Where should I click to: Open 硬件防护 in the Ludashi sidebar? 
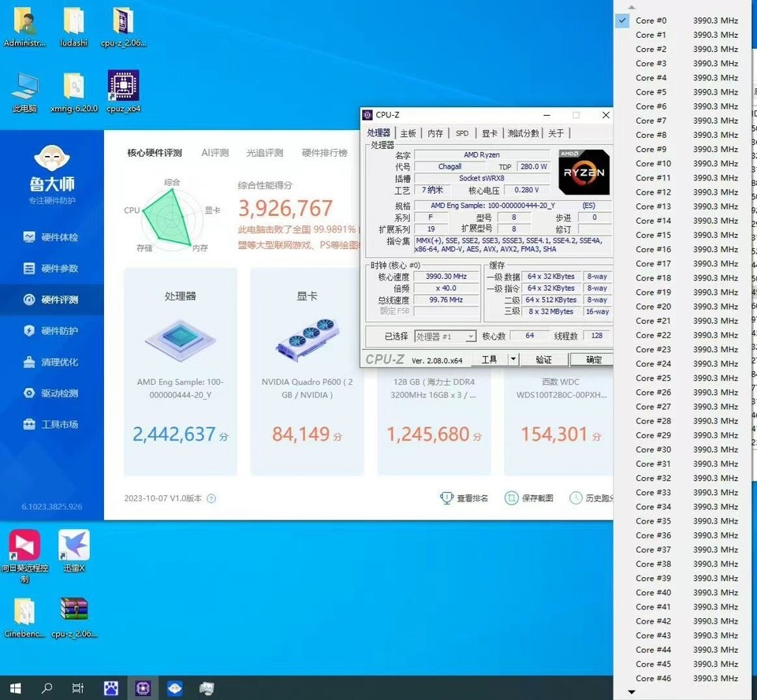tap(52, 331)
